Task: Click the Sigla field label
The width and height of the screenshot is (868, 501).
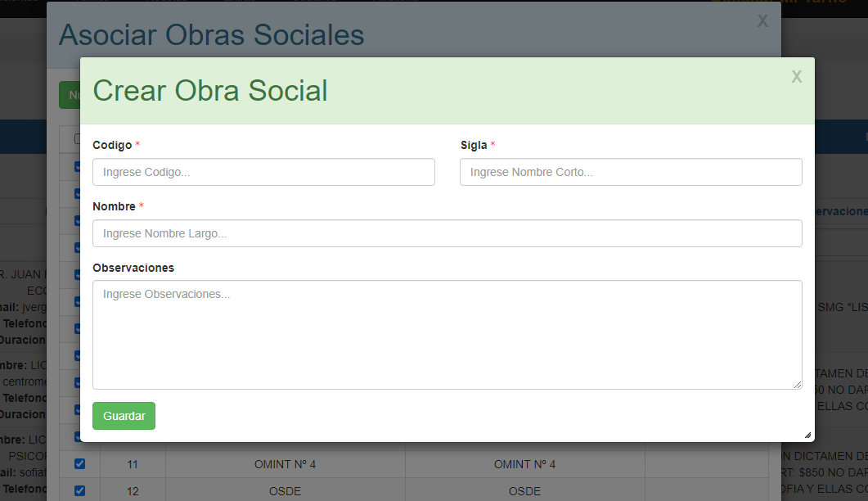Action: tap(474, 145)
